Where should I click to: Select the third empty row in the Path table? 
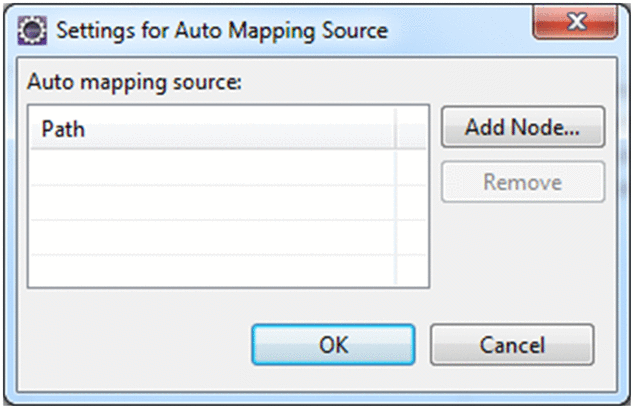212,237
